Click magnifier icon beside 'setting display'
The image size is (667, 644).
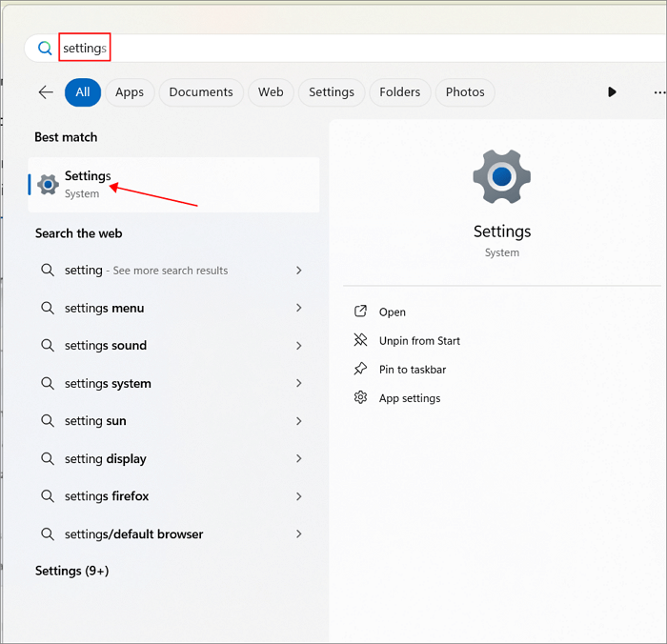(48, 458)
